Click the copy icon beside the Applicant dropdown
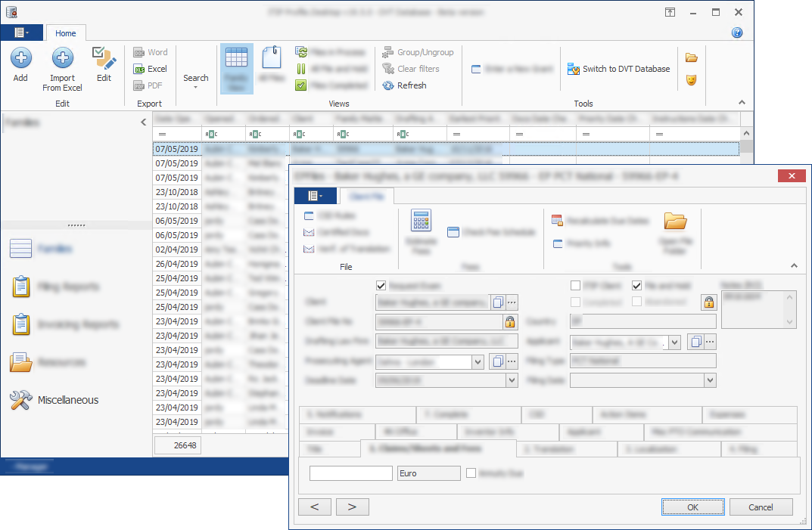The image size is (812, 530). [696, 342]
